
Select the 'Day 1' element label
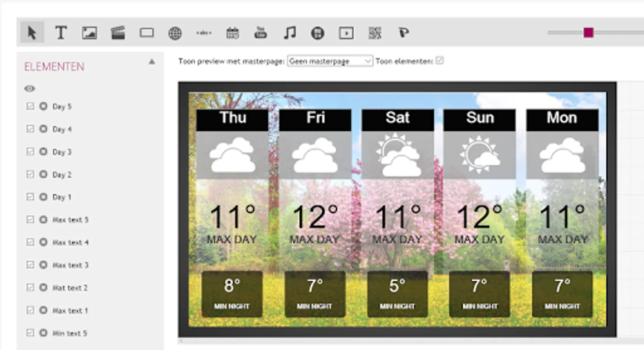(62, 197)
